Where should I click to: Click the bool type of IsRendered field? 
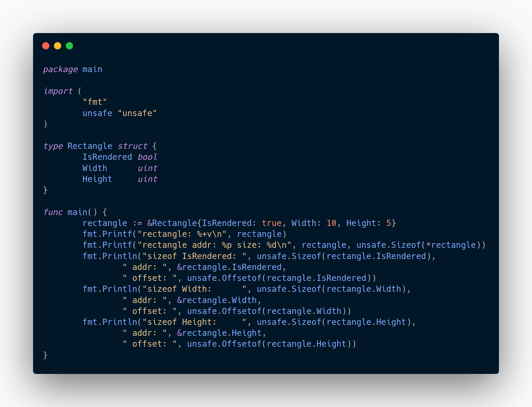147,157
